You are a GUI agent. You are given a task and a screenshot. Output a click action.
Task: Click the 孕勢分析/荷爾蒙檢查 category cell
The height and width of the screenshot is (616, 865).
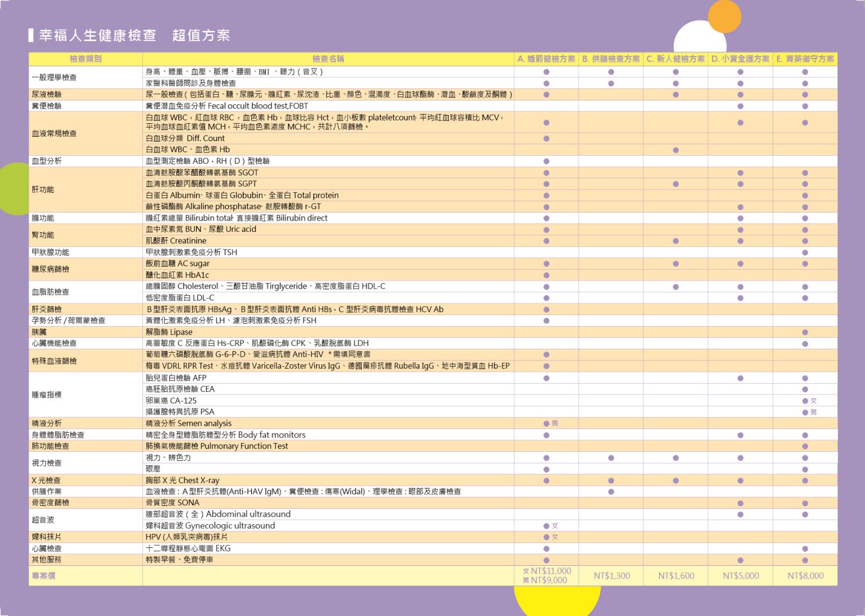[x=85, y=320]
